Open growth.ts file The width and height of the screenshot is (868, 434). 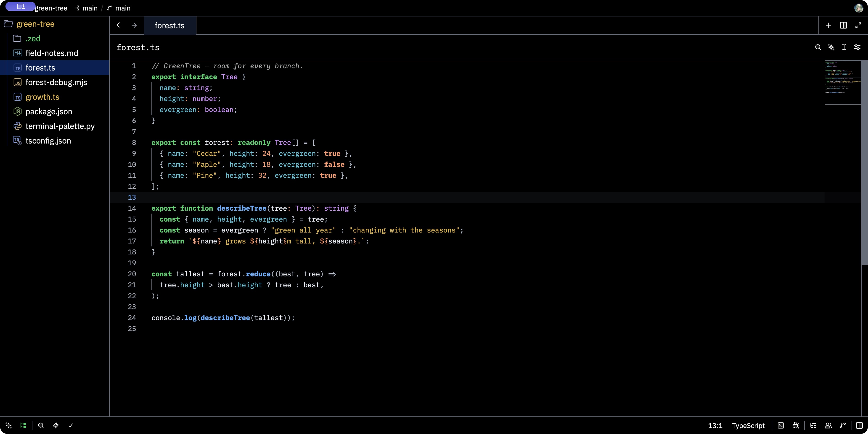(x=55, y=97)
